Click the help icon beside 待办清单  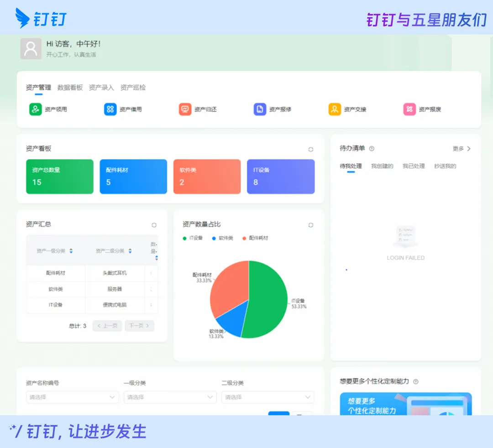pyautogui.click(x=372, y=149)
